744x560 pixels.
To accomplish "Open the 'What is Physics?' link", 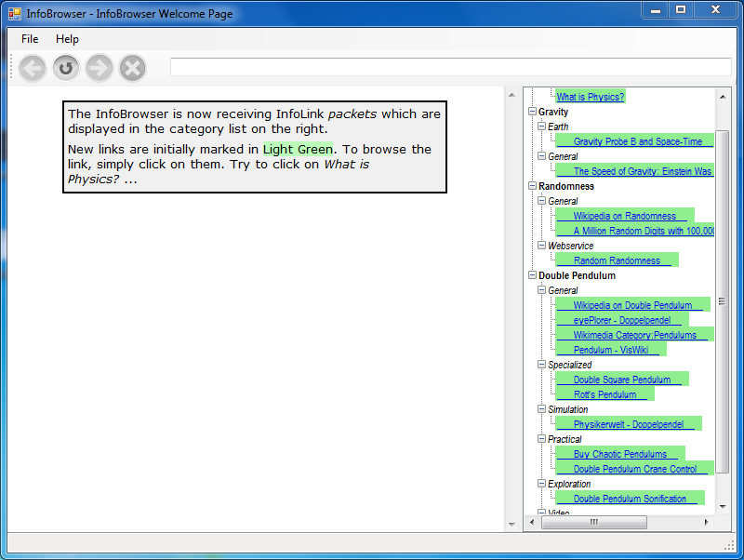I will [590, 97].
